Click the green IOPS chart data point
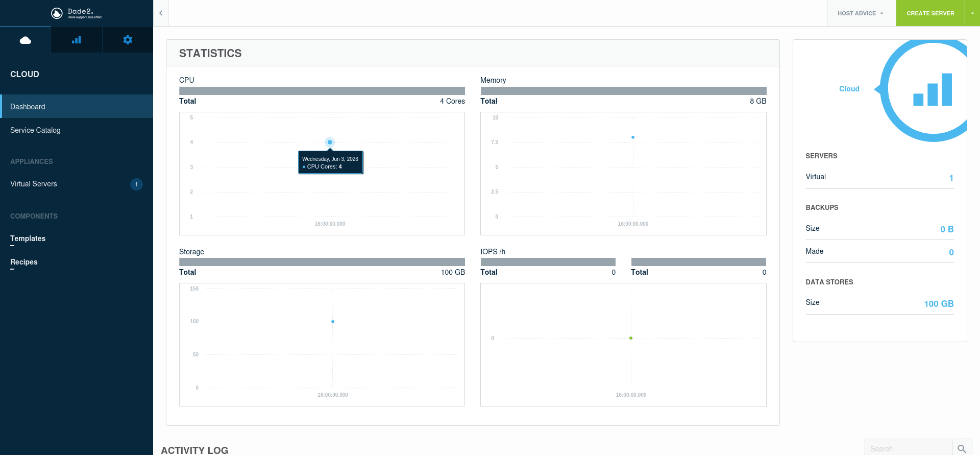 (631, 338)
